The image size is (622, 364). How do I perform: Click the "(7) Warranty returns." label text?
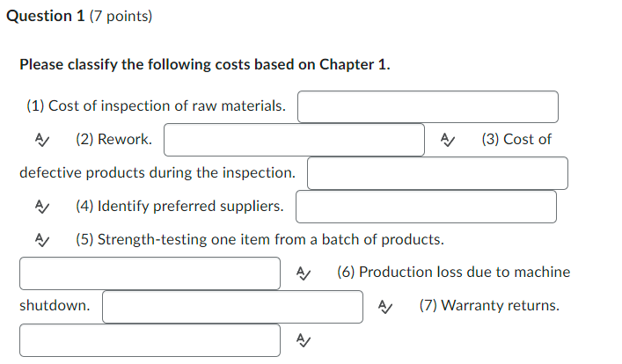[x=489, y=305]
